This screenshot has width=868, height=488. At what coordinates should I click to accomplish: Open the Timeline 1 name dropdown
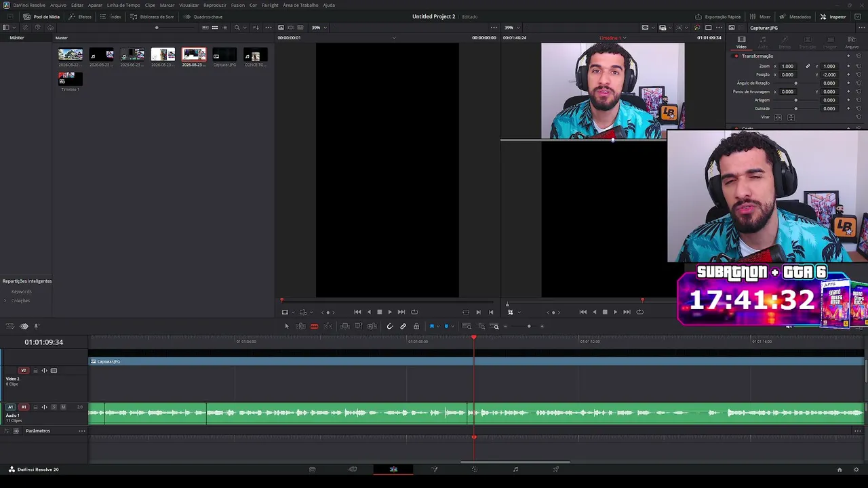point(613,38)
